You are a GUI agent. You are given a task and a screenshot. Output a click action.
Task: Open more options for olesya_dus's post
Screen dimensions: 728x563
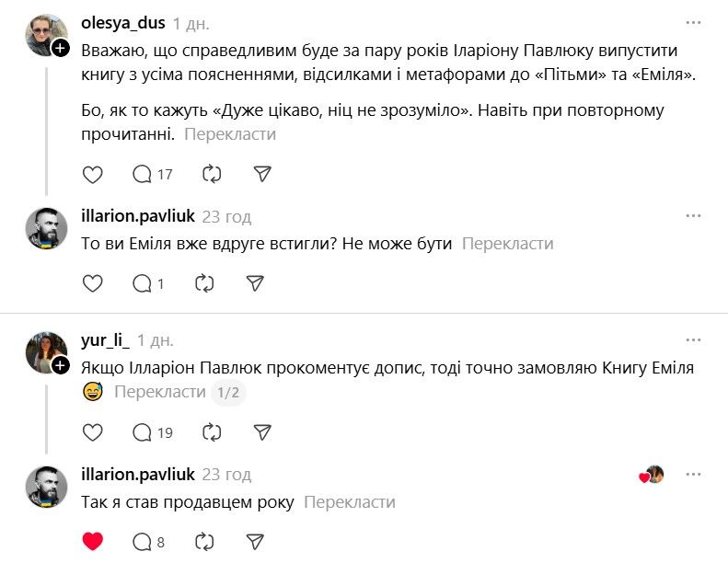click(693, 21)
